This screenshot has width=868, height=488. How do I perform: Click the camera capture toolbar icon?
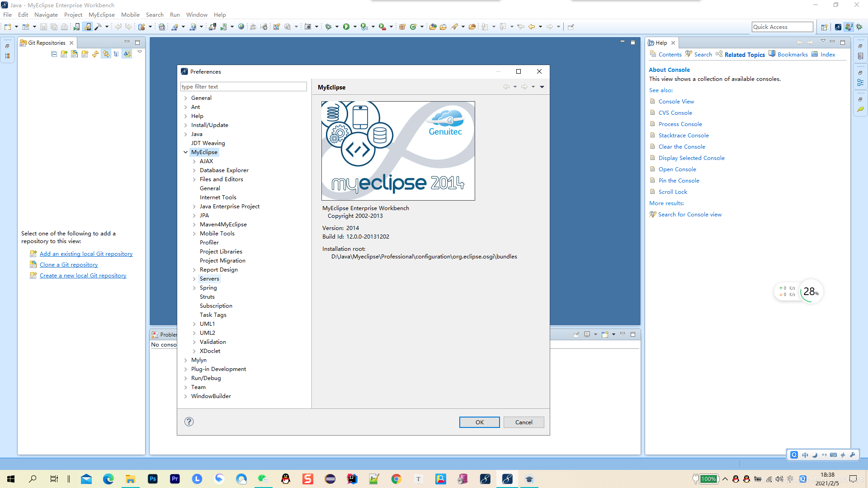(x=308, y=27)
